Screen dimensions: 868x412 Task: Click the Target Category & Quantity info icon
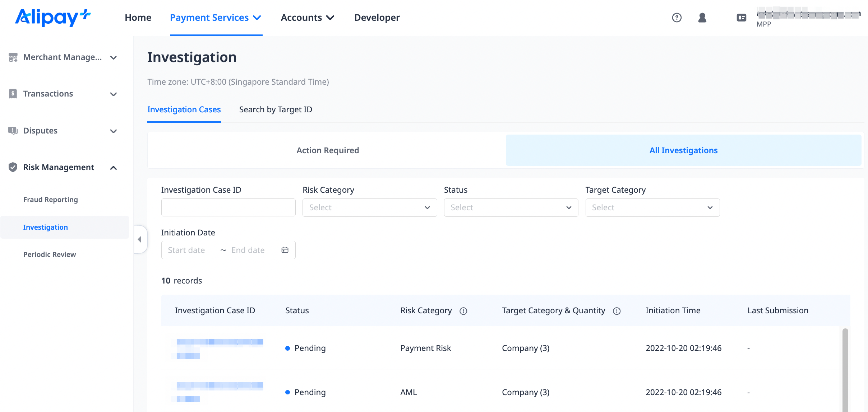pos(617,311)
